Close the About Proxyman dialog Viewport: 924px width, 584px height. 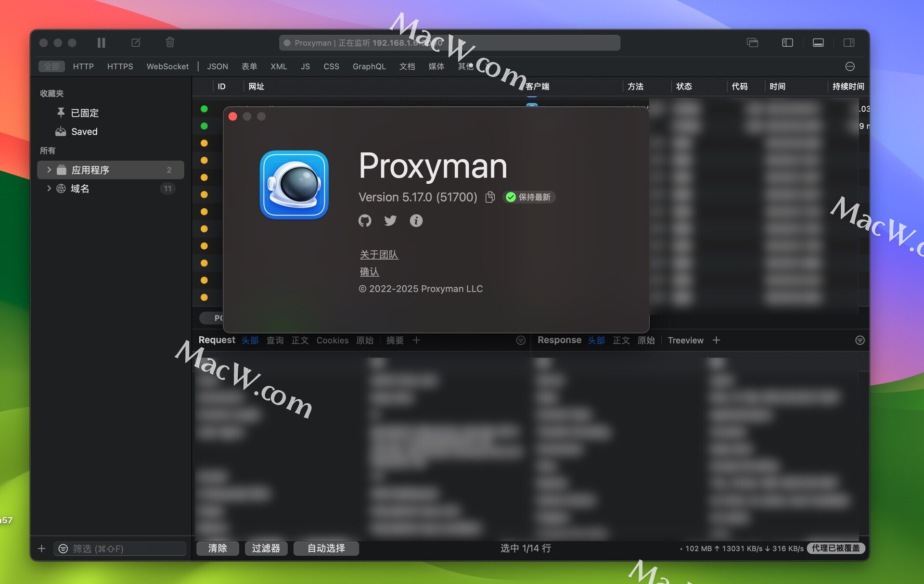point(233,116)
